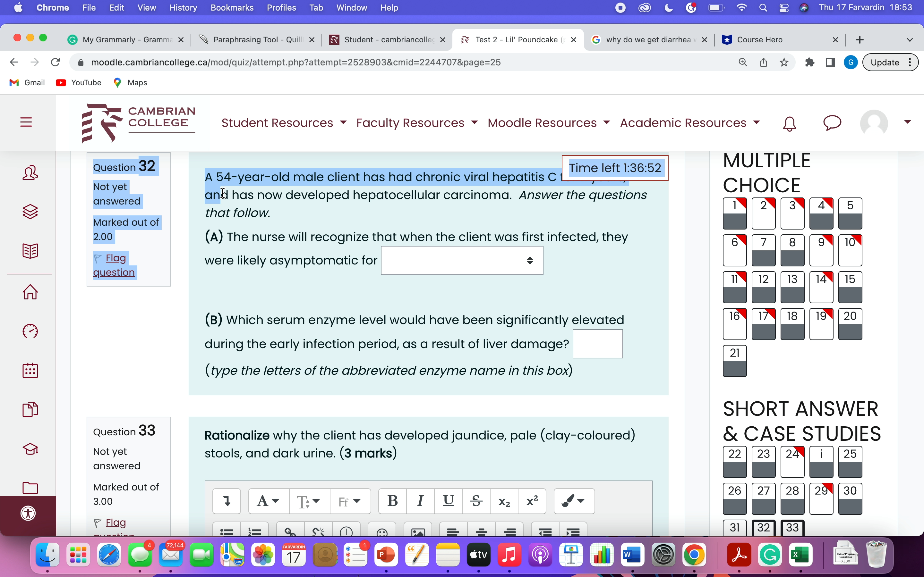Click the Home icon in left sidebar

(x=30, y=292)
